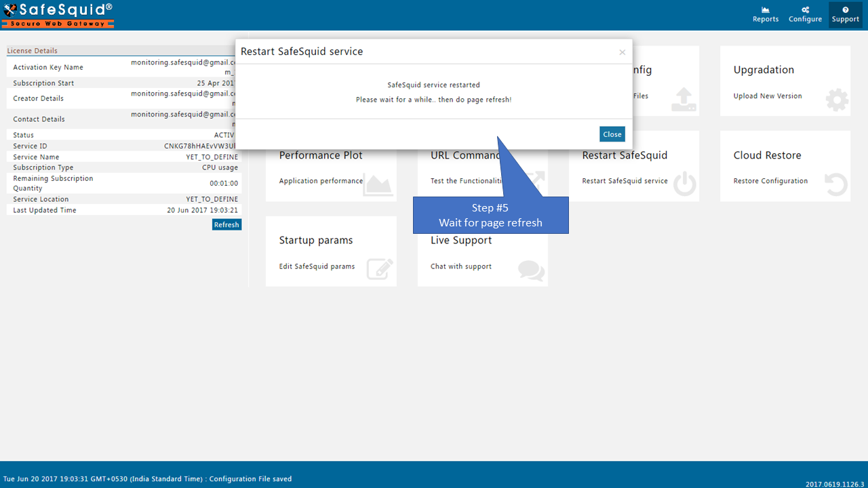Click the Upgradation gear icon
Image resolution: width=868 pixels, height=488 pixels.
[837, 100]
